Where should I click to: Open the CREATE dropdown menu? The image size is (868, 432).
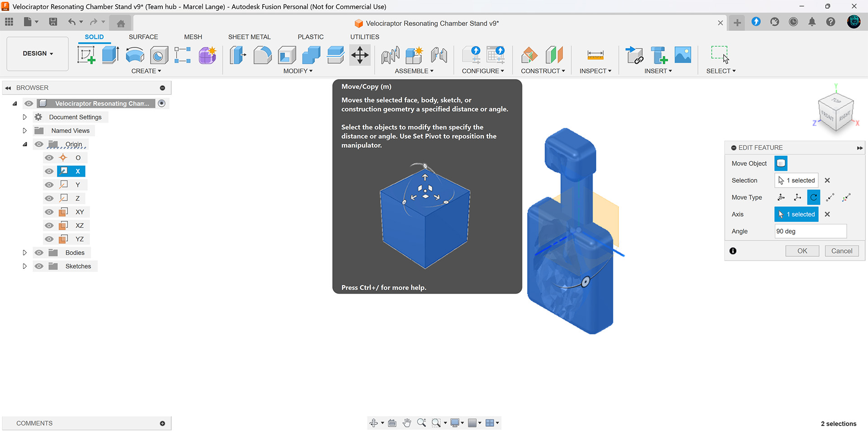(146, 71)
